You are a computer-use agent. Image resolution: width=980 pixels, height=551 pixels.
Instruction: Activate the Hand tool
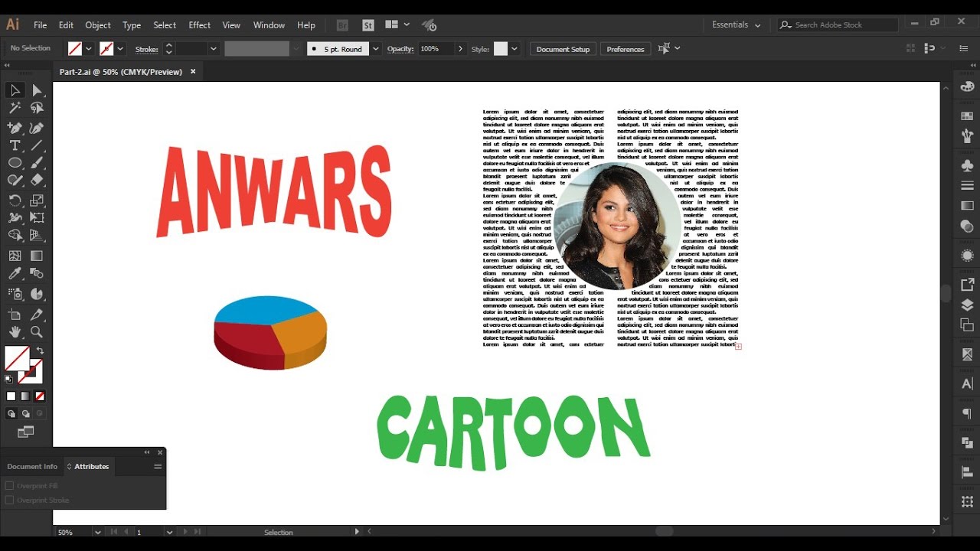point(15,332)
